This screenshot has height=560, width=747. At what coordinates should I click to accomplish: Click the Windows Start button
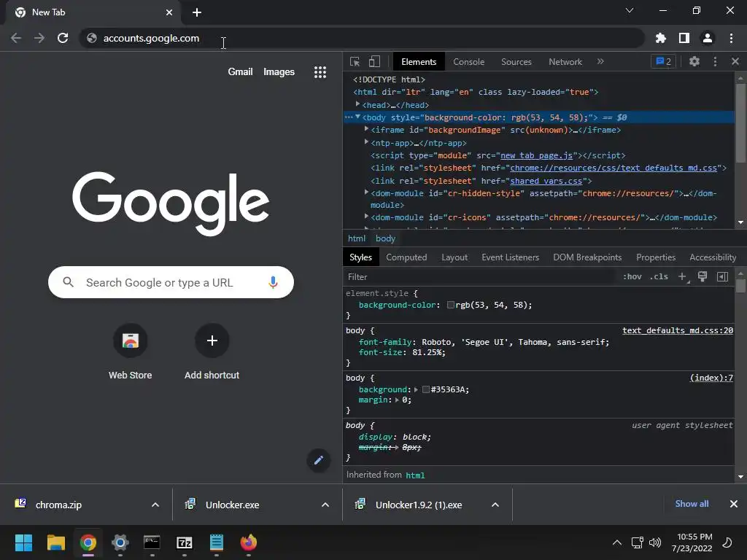tap(23, 542)
